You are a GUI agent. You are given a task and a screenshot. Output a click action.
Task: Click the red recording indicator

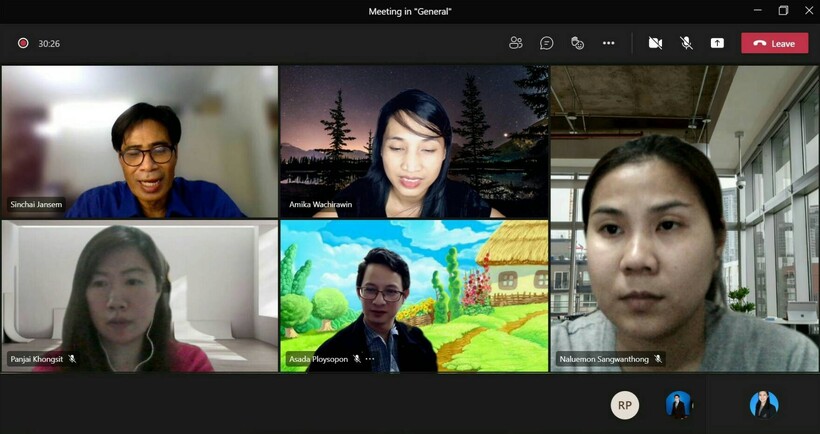[x=23, y=43]
